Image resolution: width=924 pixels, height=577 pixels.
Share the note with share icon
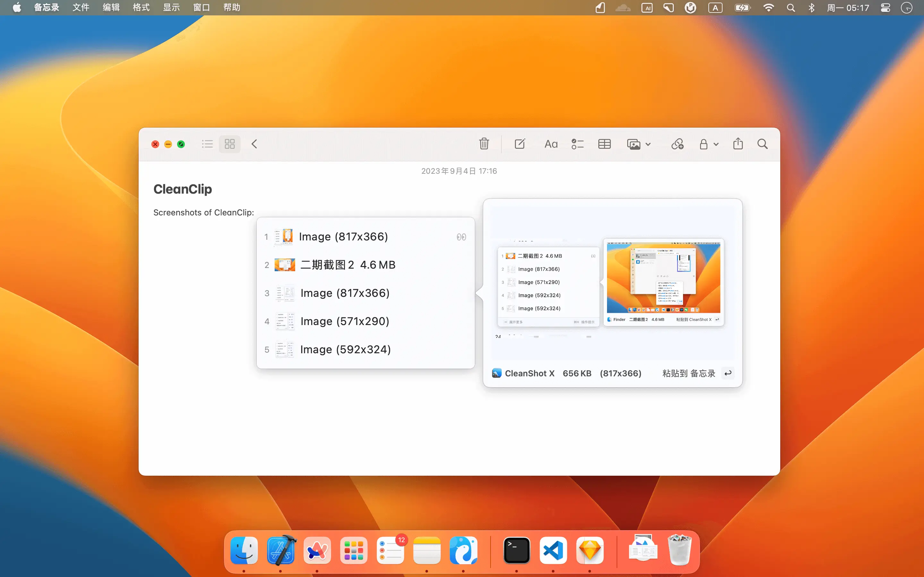pyautogui.click(x=738, y=144)
